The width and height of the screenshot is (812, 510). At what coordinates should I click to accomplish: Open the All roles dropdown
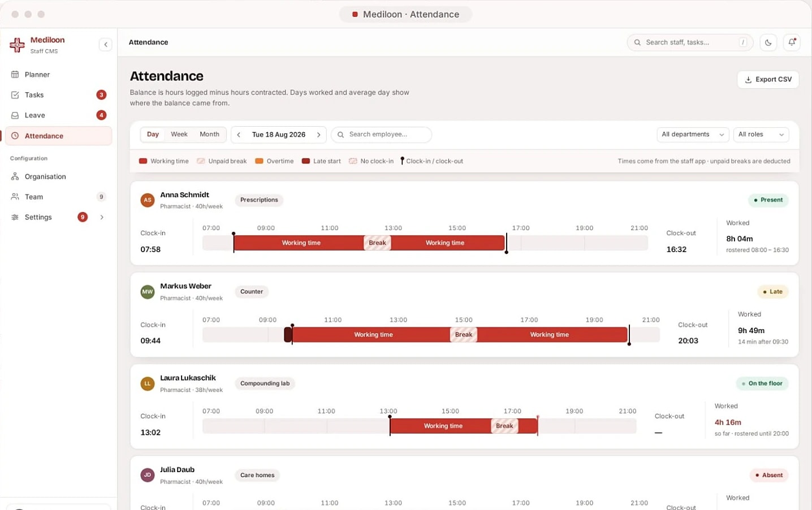coord(761,135)
